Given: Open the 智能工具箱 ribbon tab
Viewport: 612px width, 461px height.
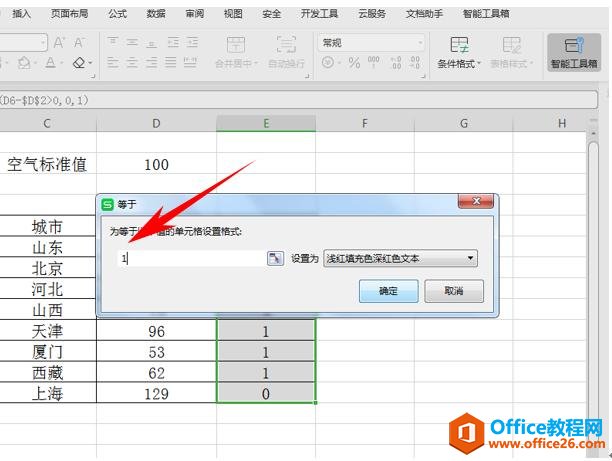Looking at the screenshot, I should [486, 14].
